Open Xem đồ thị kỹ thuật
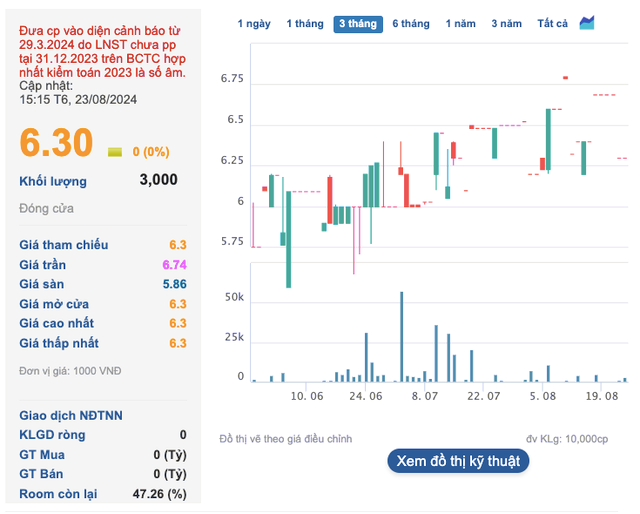This screenshot has width=640, height=514. coord(457,461)
